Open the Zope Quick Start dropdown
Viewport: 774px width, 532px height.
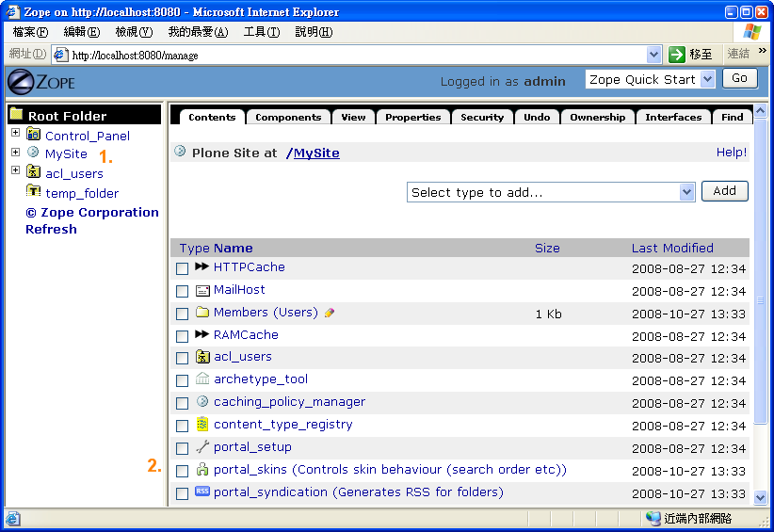707,79
